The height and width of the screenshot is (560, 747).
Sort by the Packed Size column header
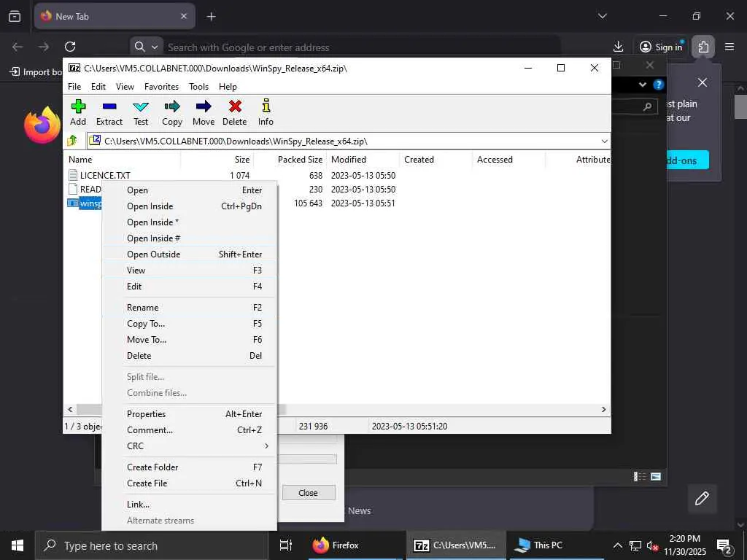290,160
